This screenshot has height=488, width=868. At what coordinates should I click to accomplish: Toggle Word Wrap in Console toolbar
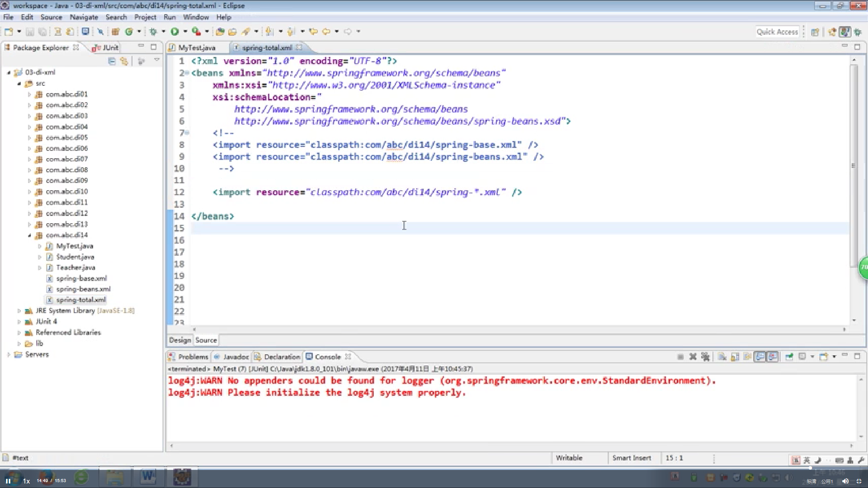(747, 357)
